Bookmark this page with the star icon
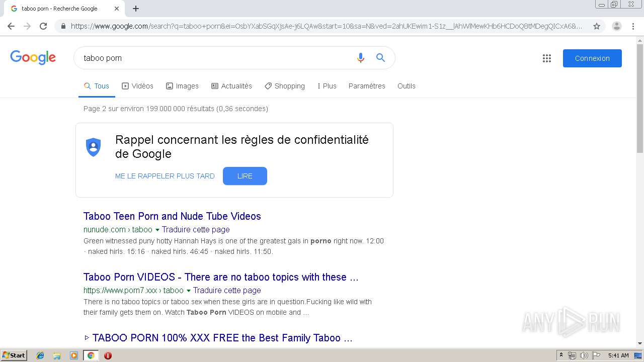Screen dimensions: 644x362 (597, 26)
